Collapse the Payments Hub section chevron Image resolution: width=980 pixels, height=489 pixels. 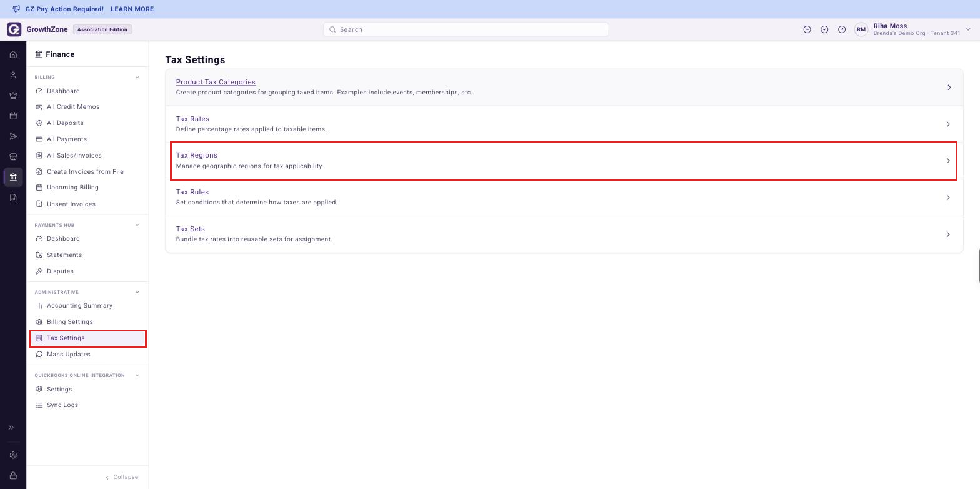click(x=137, y=225)
